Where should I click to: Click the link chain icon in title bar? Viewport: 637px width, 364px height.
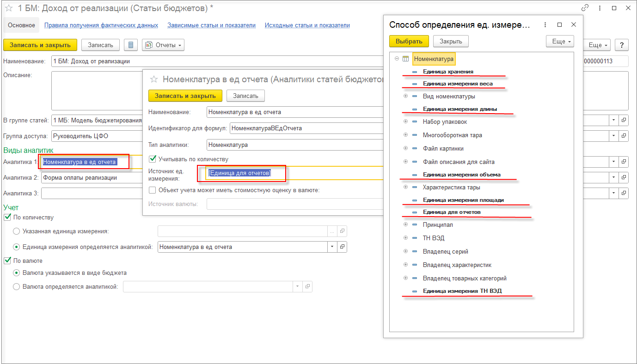(x=585, y=8)
